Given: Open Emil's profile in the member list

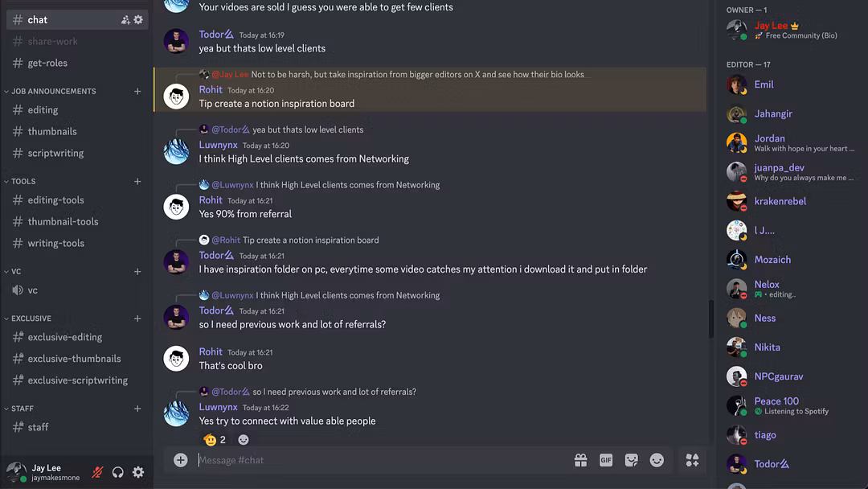Looking at the screenshot, I should click(764, 84).
